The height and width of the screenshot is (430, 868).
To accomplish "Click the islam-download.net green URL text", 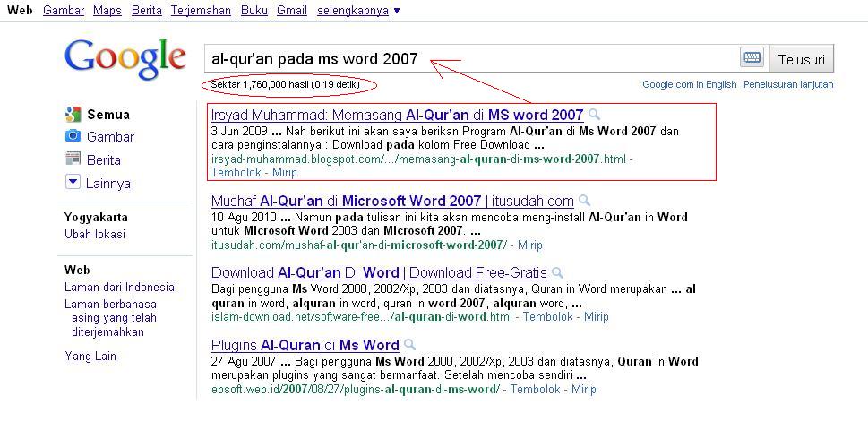I will pos(362,316).
